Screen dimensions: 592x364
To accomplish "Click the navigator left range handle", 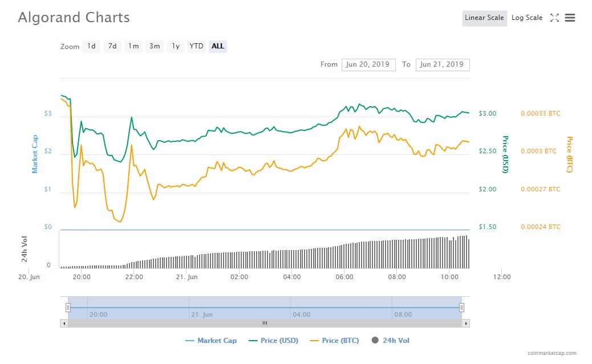I will (68, 308).
